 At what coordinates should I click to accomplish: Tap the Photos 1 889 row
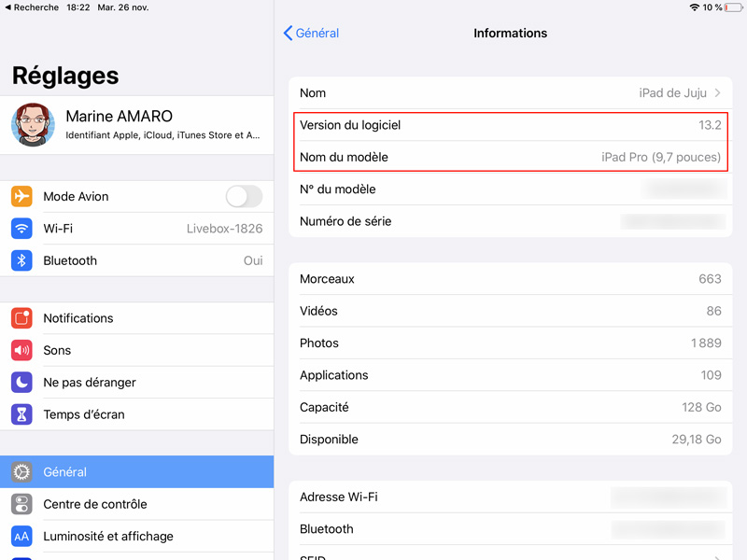[x=510, y=343]
